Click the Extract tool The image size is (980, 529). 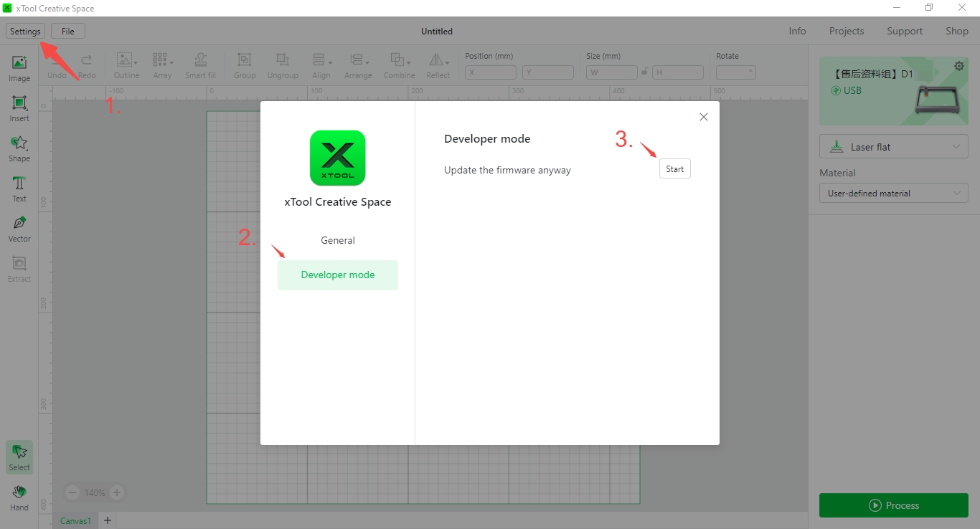tap(19, 270)
